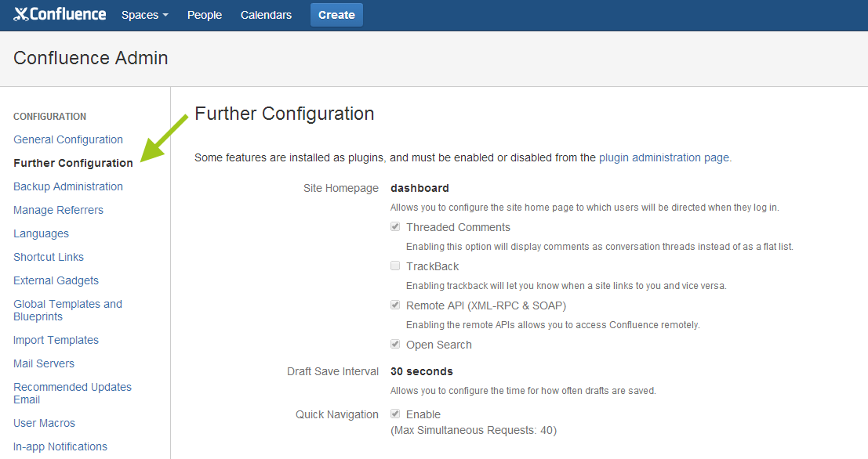
Task: Open the plugin administration page link
Action: (x=663, y=157)
